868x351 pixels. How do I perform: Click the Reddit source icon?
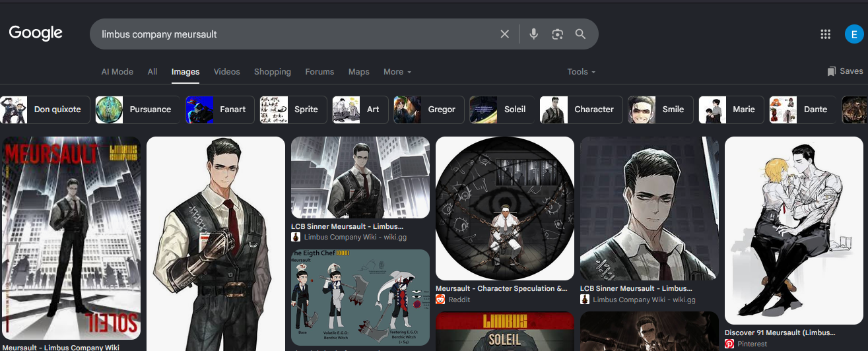point(440,300)
